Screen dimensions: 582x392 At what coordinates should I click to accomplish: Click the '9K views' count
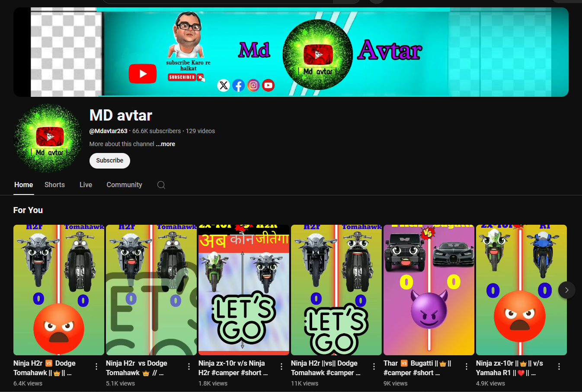pos(396,383)
